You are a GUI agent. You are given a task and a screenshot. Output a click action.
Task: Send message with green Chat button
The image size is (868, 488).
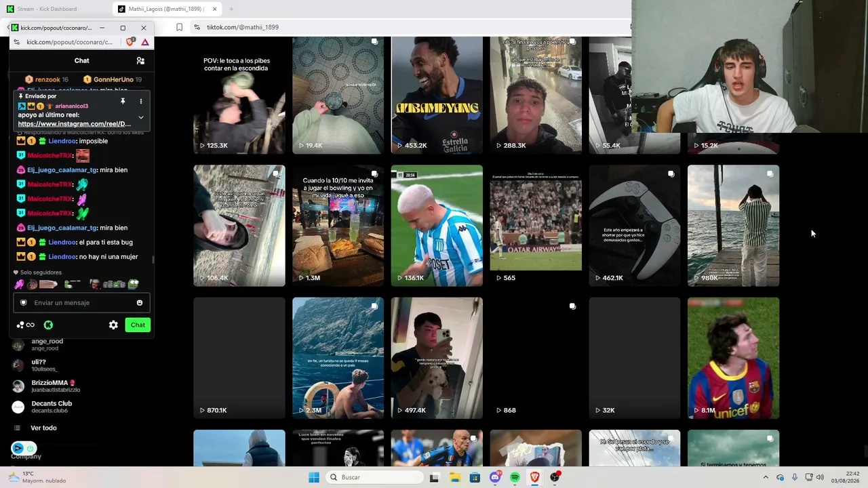(x=138, y=325)
